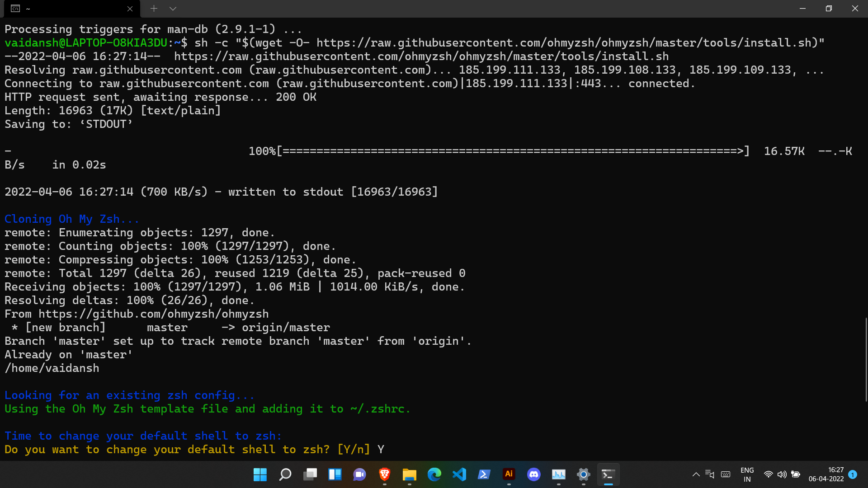Screen dimensions: 868x488
Task: Close the Windows Terminal window
Action: coord(855,9)
